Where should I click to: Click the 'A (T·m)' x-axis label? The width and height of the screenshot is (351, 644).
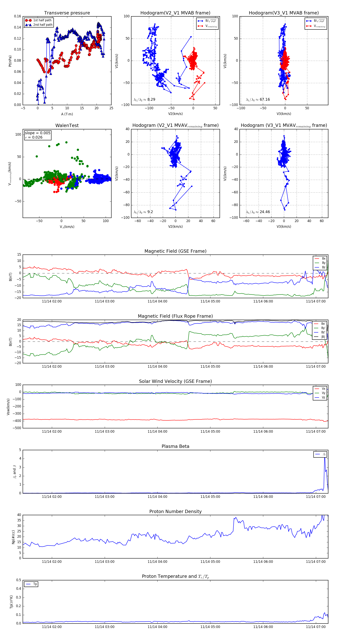click(67, 114)
